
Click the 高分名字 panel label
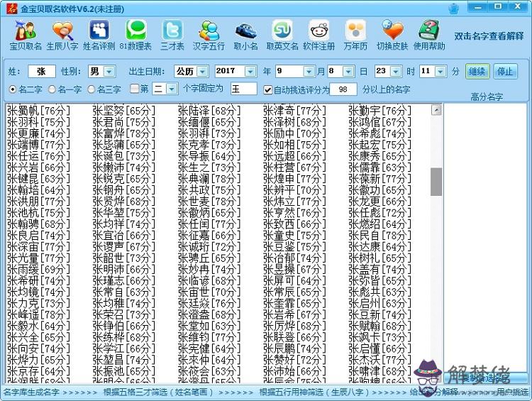(487, 97)
